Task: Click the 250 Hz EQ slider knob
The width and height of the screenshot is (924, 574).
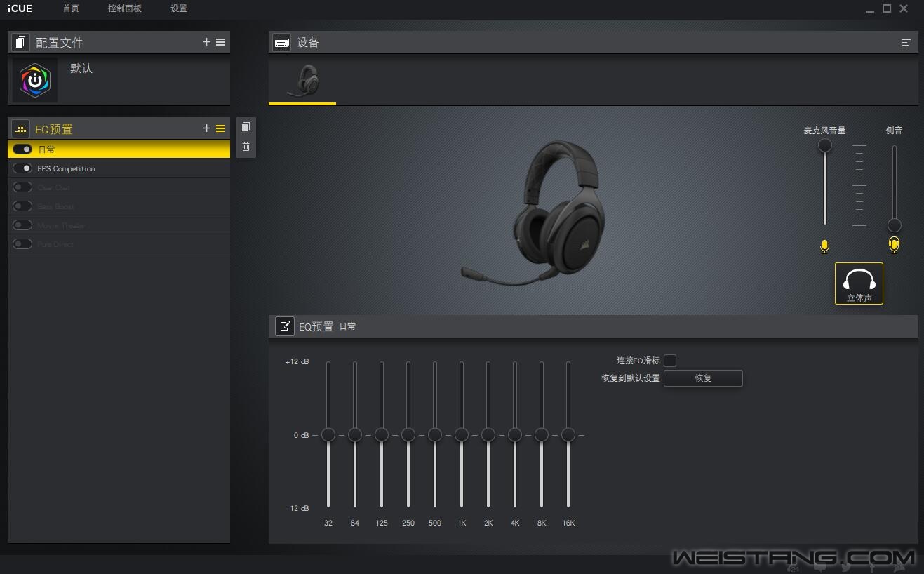Action: point(408,435)
